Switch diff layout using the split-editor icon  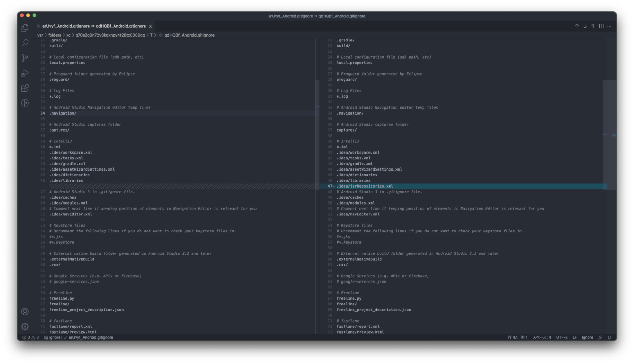tap(601, 26)
